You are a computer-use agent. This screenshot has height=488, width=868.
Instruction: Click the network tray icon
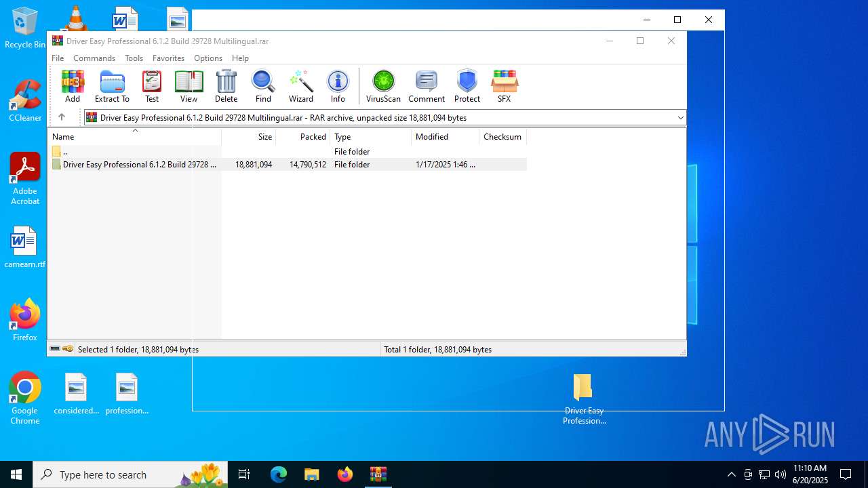(x=764, y=474)
